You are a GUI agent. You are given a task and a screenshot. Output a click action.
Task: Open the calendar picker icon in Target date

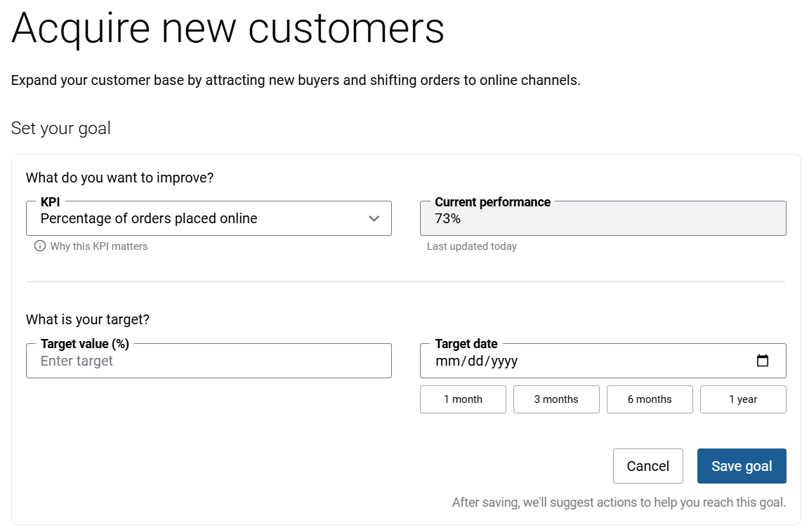coord(762,360)
